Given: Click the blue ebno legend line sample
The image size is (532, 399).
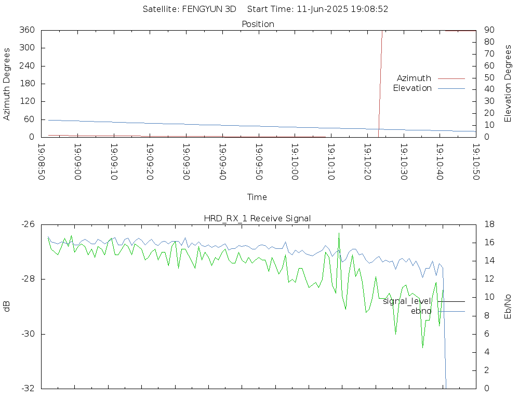Looking at the screenshot, I should [451, 312].
